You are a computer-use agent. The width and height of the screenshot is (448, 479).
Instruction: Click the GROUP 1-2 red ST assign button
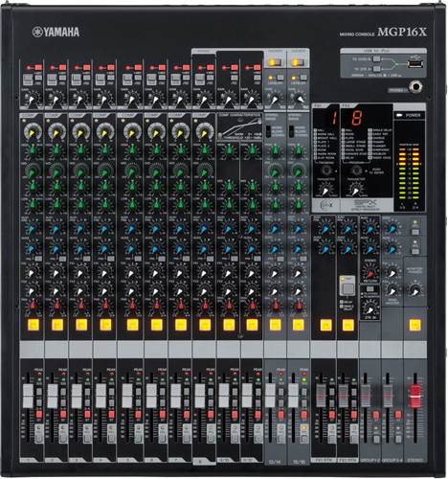point(376,415)
